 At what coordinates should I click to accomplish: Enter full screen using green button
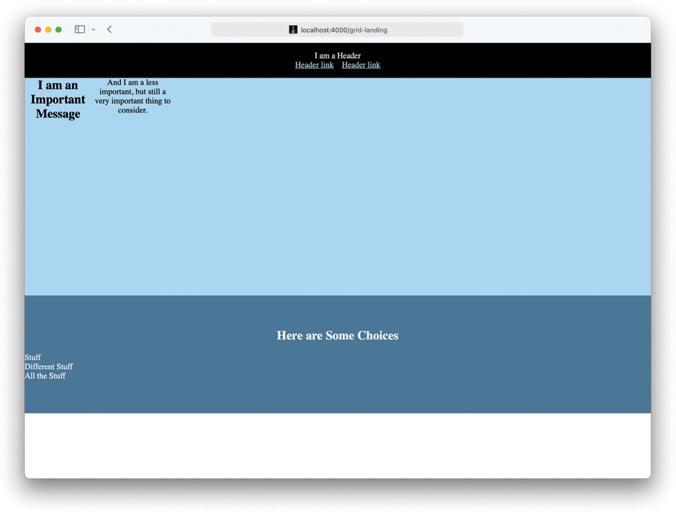click(59, 30)
